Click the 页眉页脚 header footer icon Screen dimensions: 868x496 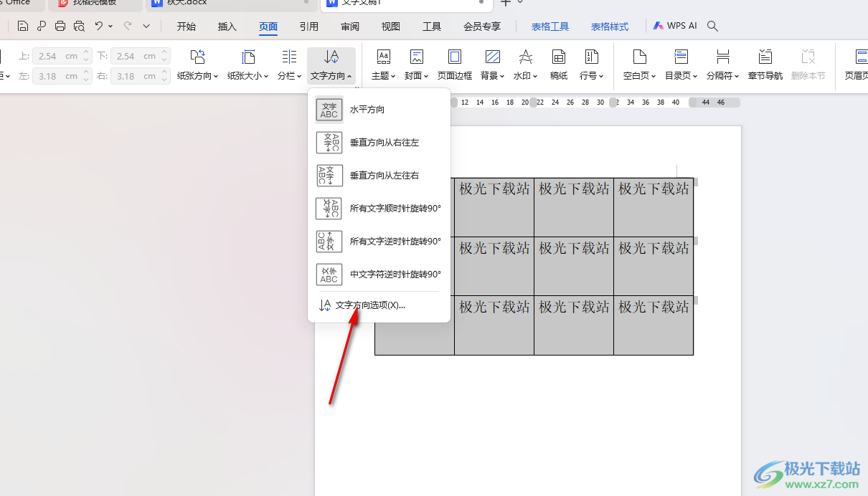(856, 65)
